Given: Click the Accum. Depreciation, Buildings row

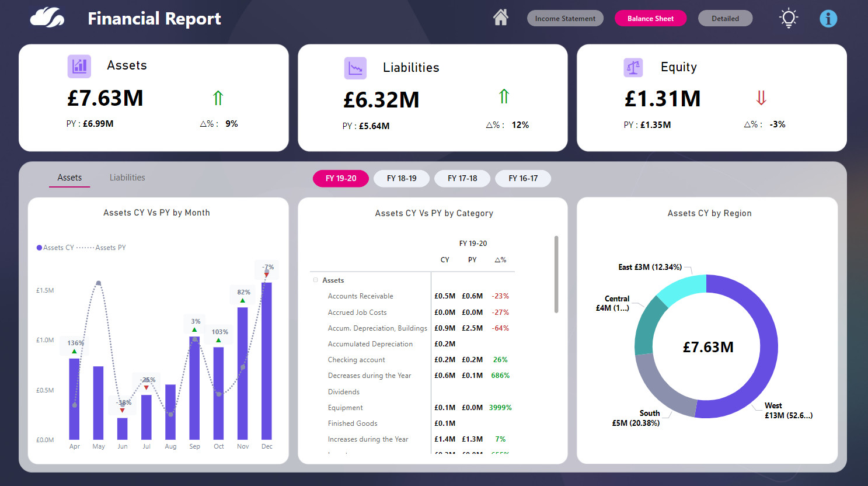Looking at the screenshot, I should tap(412, 328).
